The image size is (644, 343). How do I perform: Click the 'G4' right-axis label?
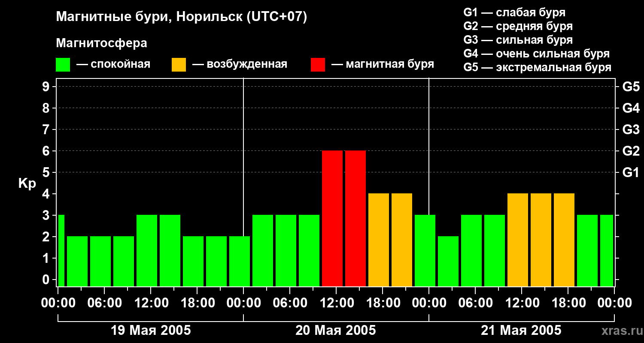coord(631,108)
